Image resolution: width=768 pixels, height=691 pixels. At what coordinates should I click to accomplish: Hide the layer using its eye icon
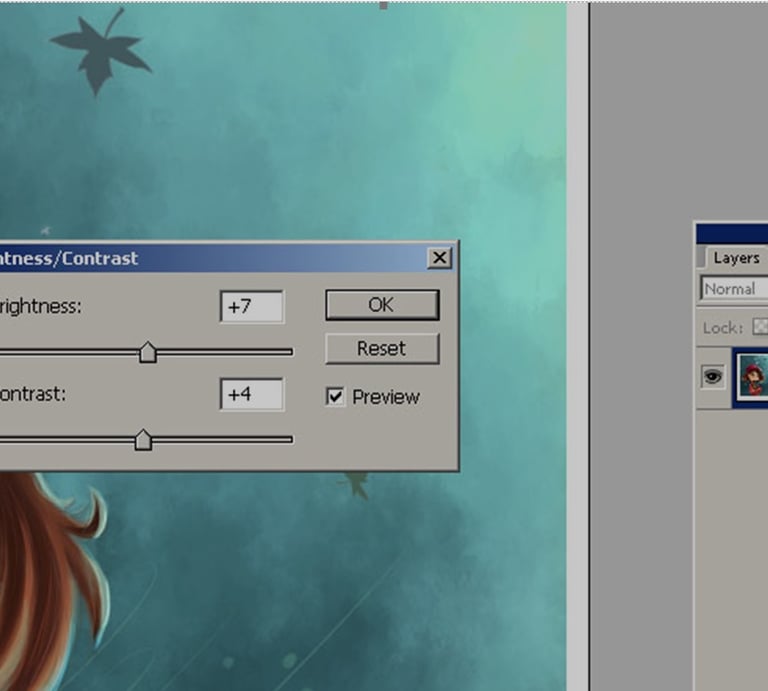713,377
